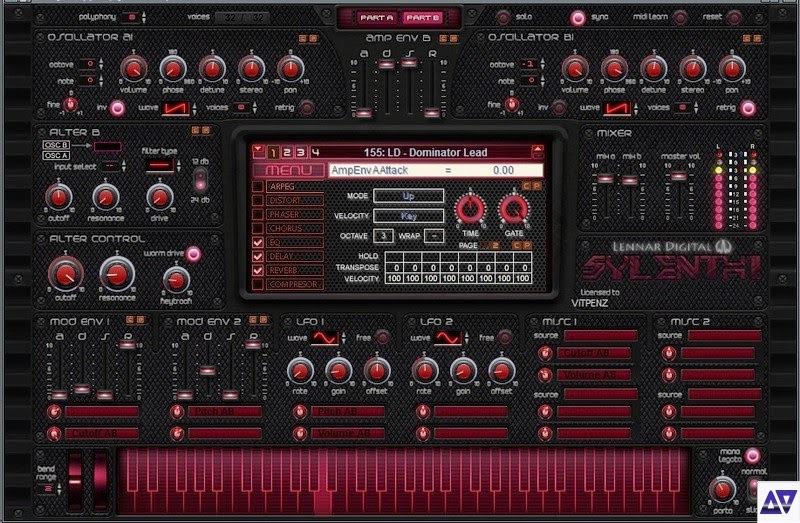Select display page tab 3
The image size is (800, 523).
302,152
